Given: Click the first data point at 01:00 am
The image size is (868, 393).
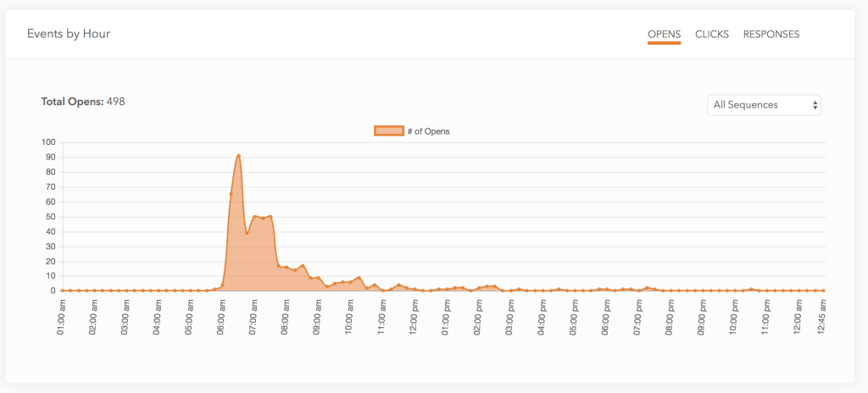Looking at the screenshot, I should tap(63, 291).
